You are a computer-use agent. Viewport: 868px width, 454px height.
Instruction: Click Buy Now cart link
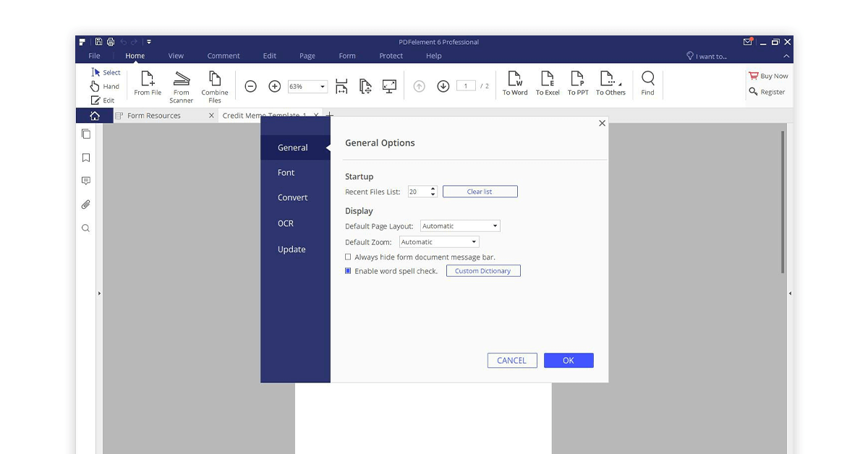click(768, 76)
